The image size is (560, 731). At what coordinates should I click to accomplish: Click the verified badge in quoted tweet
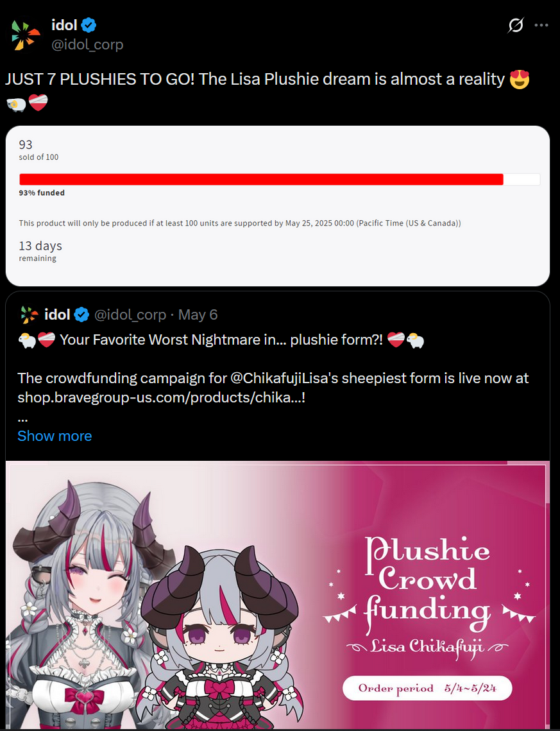82,314
